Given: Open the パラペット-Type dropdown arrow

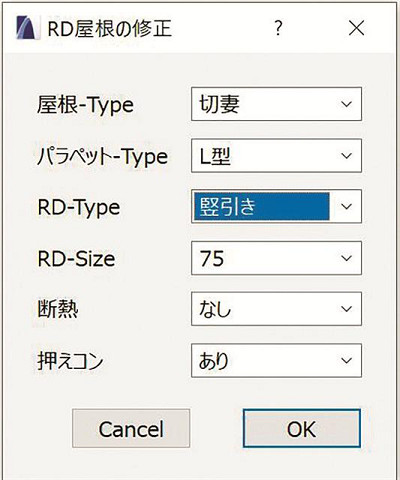Looking at the screenshot, I should tap(347, 156).
